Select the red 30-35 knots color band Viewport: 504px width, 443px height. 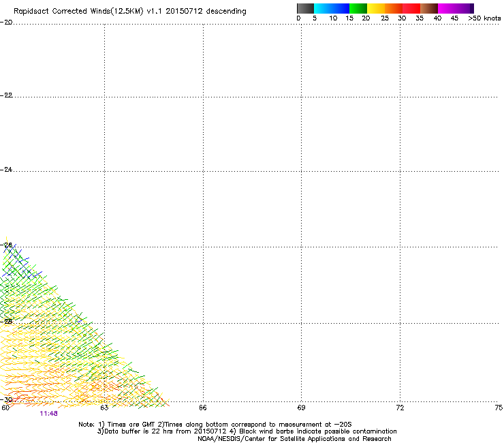click(411, 8)
